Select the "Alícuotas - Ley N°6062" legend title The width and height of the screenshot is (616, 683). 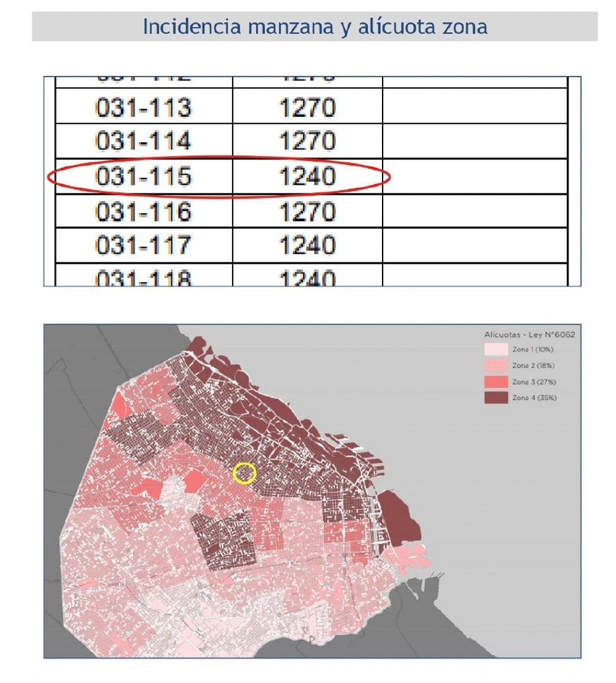coord(529,335)
